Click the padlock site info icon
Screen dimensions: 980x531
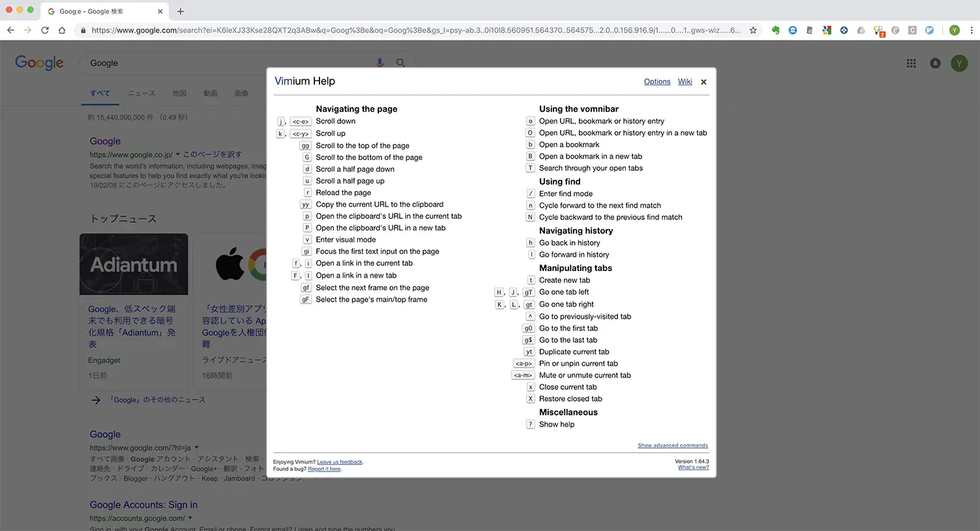pyautogui.click(x=83, y=30)
